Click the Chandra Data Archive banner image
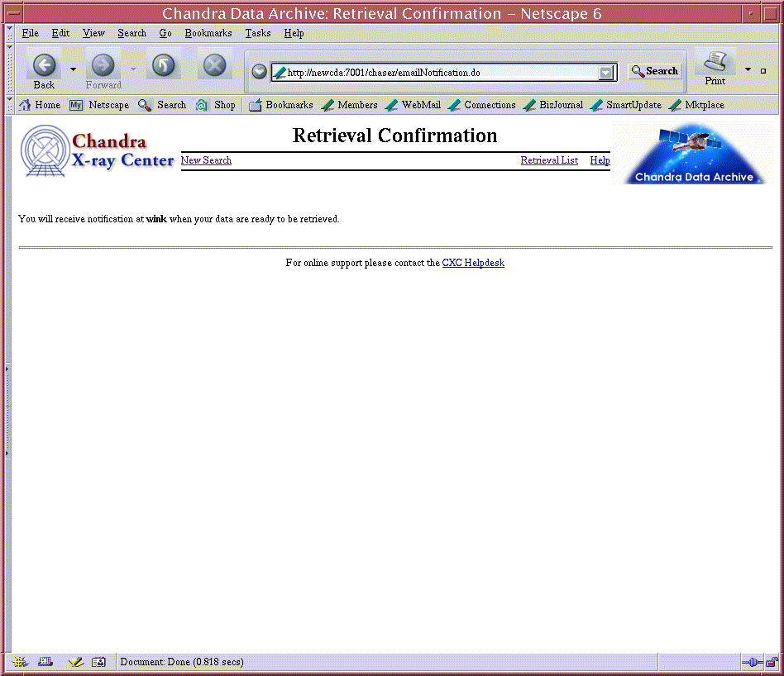The image size is (784, 676). pyautogui.click(x=693, y=153)
